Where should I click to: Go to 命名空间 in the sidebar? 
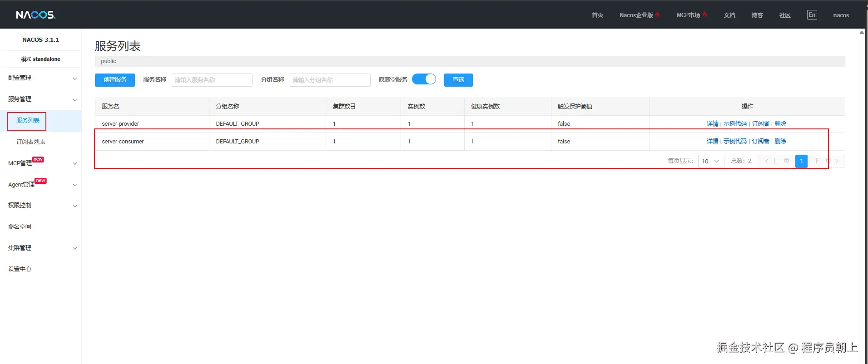point(20,226)
